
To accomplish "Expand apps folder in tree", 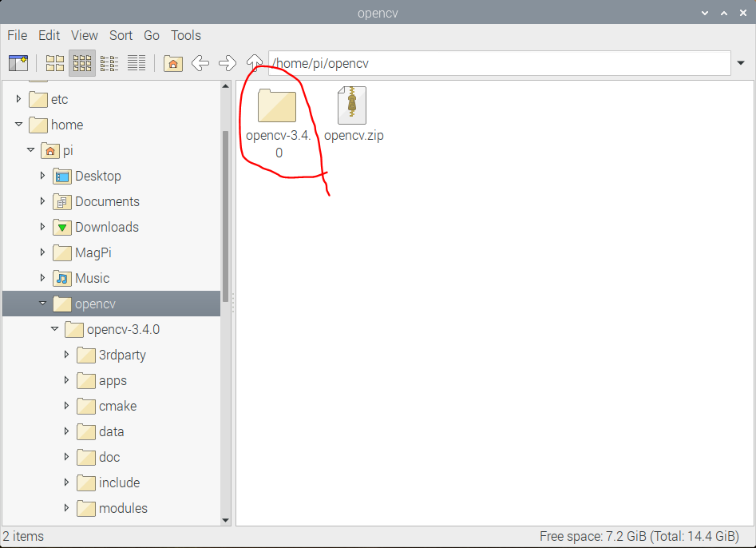I will [66, 380].
